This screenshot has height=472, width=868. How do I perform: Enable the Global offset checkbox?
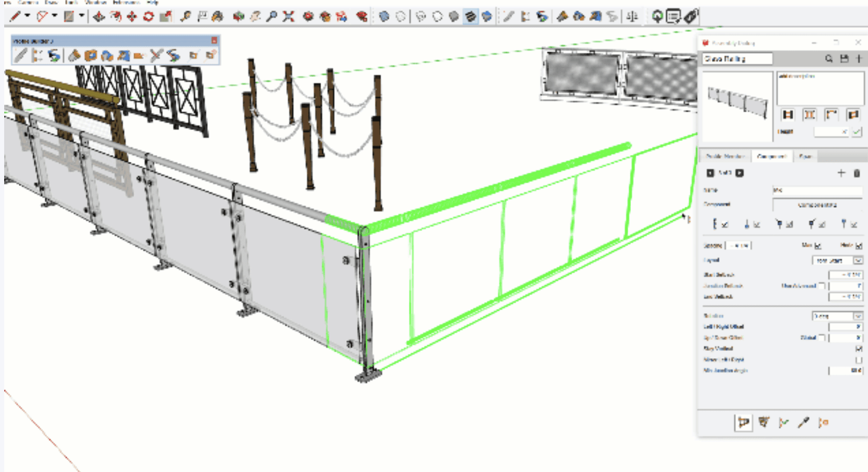[x=822, y=338]
